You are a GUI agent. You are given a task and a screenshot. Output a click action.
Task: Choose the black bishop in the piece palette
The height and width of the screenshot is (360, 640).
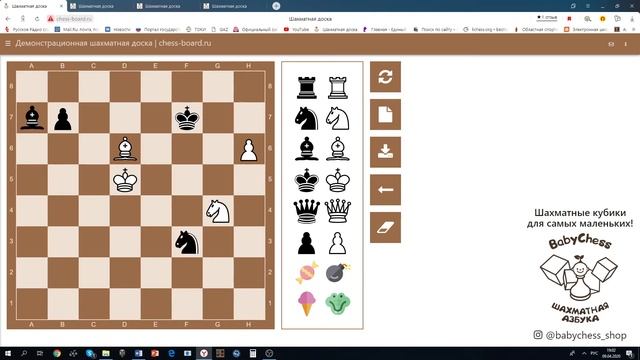click(x=307, y=149)
